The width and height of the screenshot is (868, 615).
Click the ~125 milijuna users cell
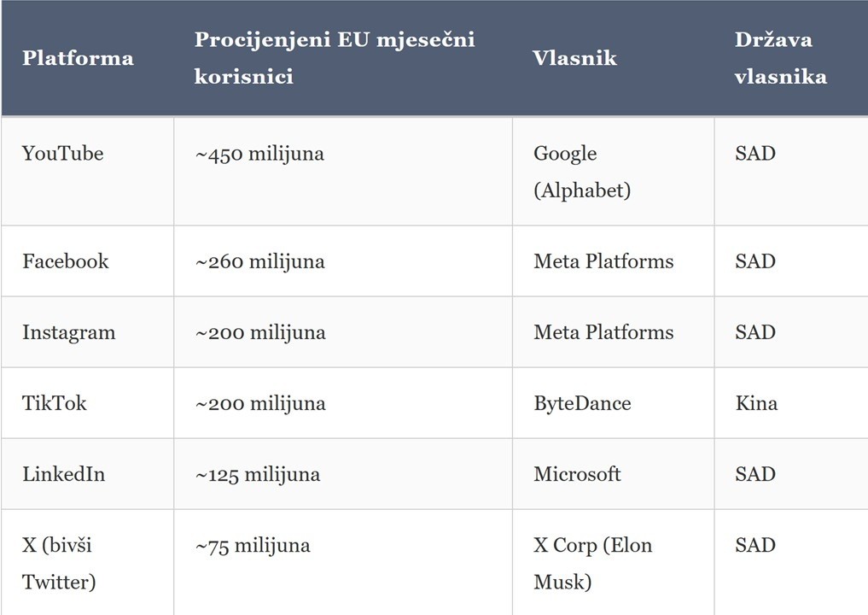pos(258,474)
